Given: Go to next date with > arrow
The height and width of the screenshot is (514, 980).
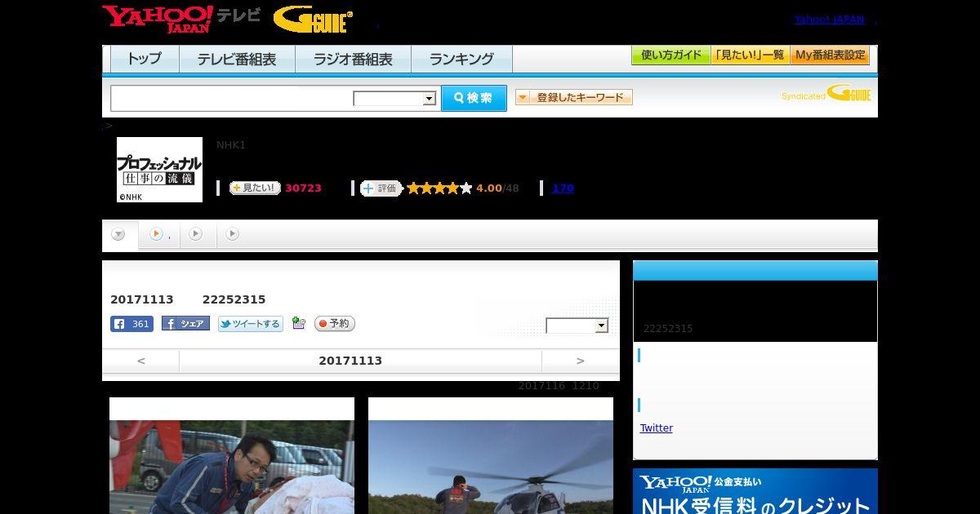Looking at the screenshot, I should 581,361.
